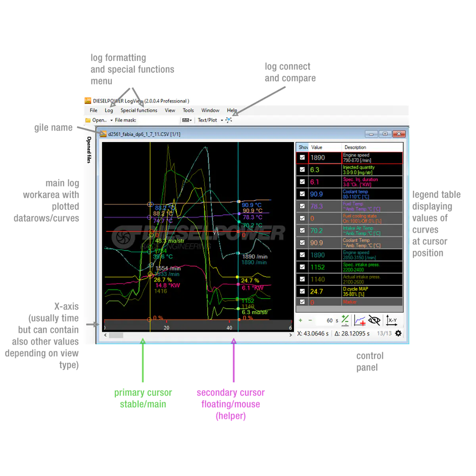
Task: Click the plot scrollbar right arrow
Action: pos(290,335)
